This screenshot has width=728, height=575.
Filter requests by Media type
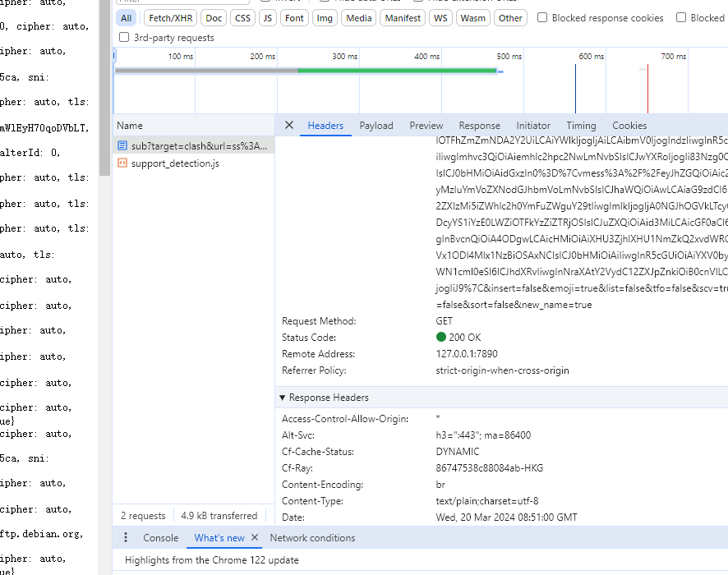tap(358, 18)
